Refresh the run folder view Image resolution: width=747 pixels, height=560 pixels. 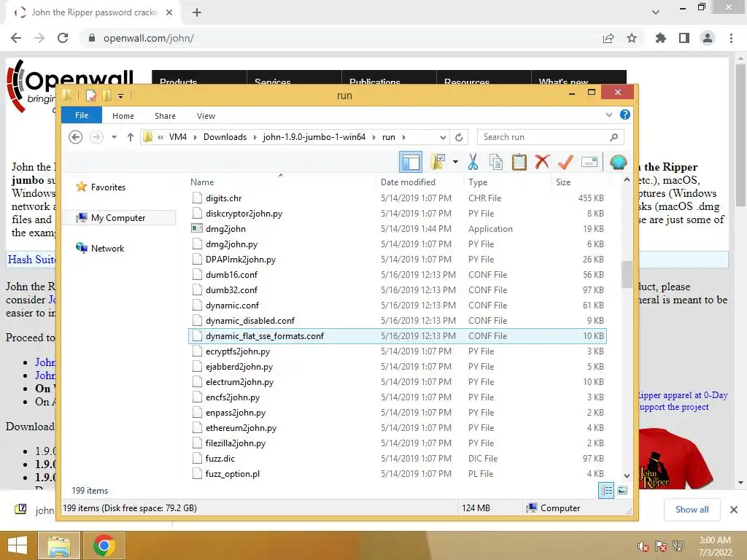click(x=459, y=137)
